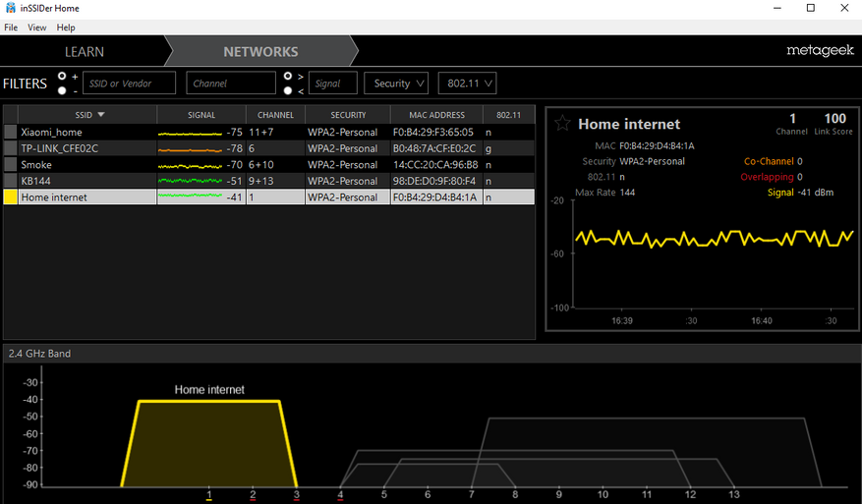862x504 pixels.
Task: Toggle the TP-LINK_CFE02C row color box
Action: click(x=11, y=147)
